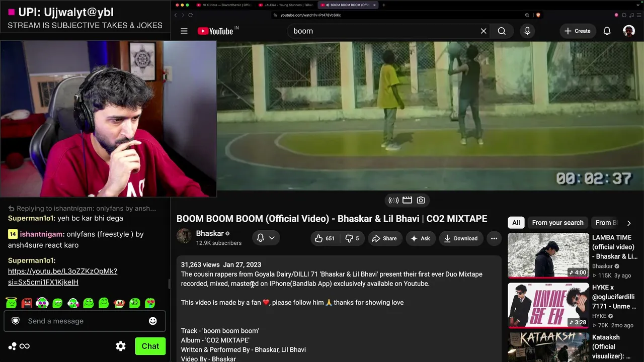Viewport: 644px width, 362px height.
Task: Open more actions three-dot menu under video
Action: (x=494, y=238)
